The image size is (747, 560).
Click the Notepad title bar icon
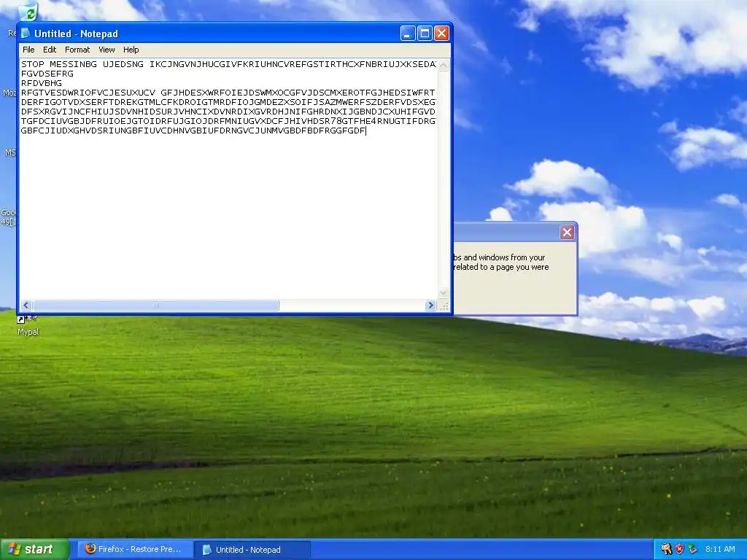26,34
